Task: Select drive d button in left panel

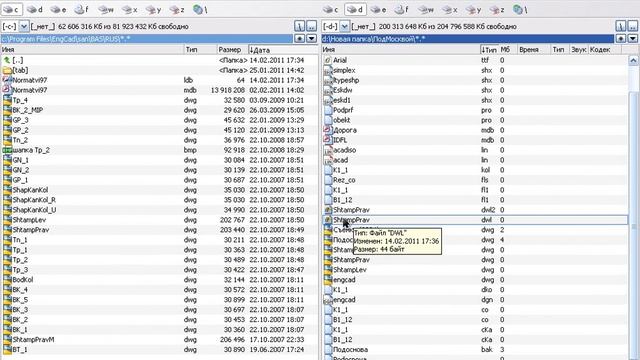Action: click(x=35, y=9)
